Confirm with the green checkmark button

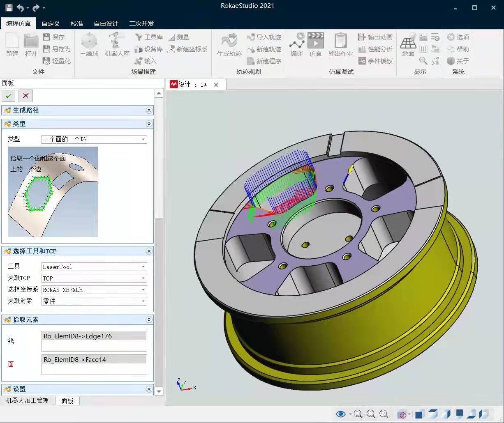coord(8,96)
